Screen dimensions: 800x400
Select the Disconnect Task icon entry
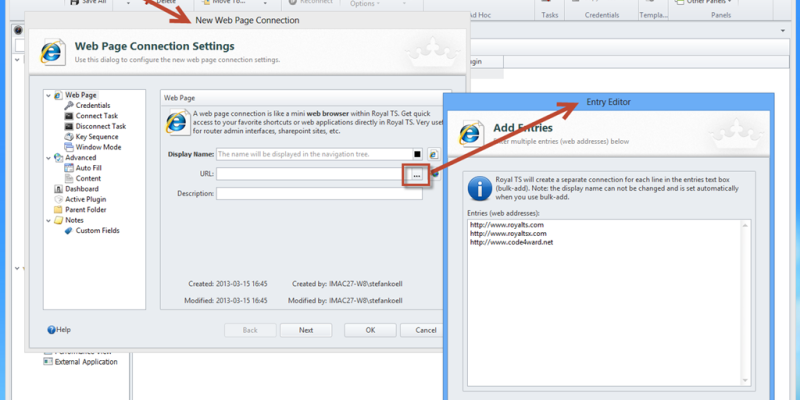[69, 126]
